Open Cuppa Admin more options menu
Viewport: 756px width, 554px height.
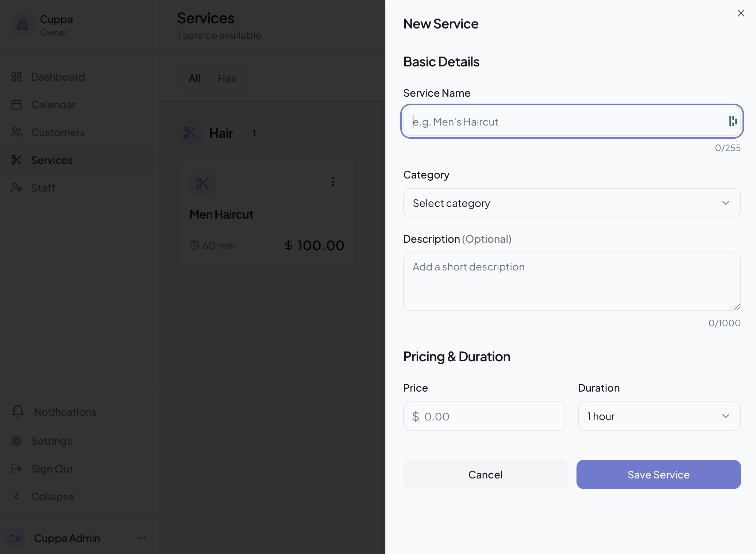141,538
